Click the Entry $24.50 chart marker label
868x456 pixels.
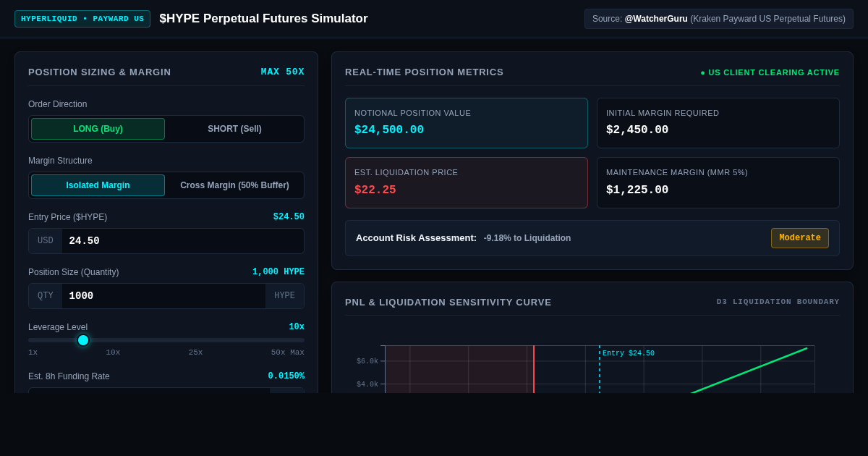629,354
